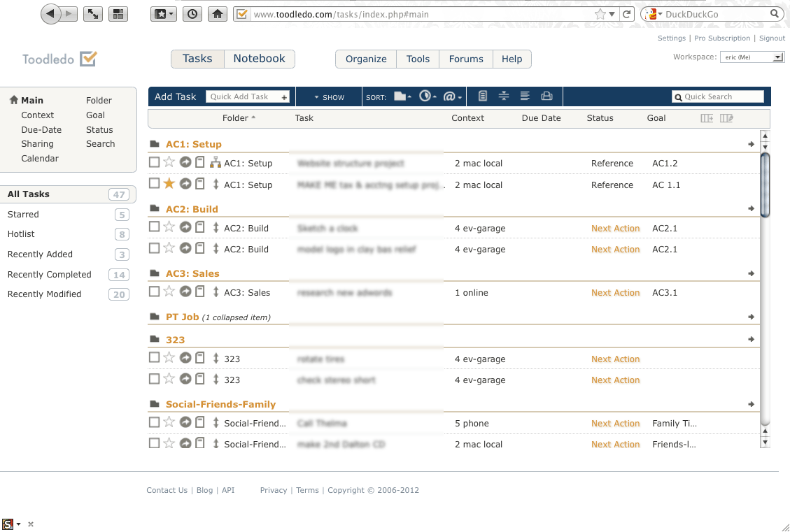
Task: Focus the Quick Search field
Action: tap(718, 96)
